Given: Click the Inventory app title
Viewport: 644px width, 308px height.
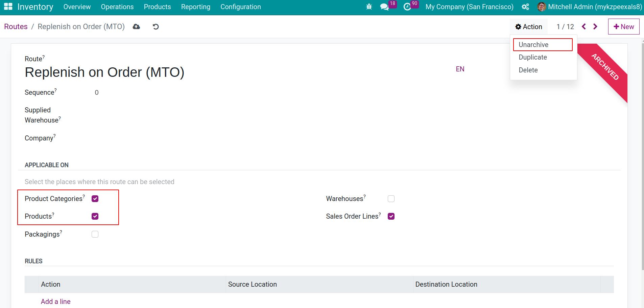Looking at the screenshot, I should pyautogui.click(x=35, y=7).
